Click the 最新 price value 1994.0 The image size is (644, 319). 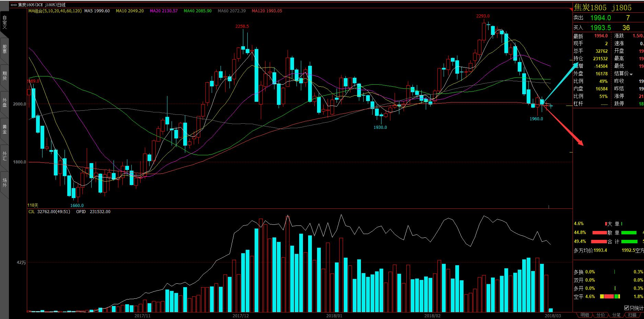point(601,36)
